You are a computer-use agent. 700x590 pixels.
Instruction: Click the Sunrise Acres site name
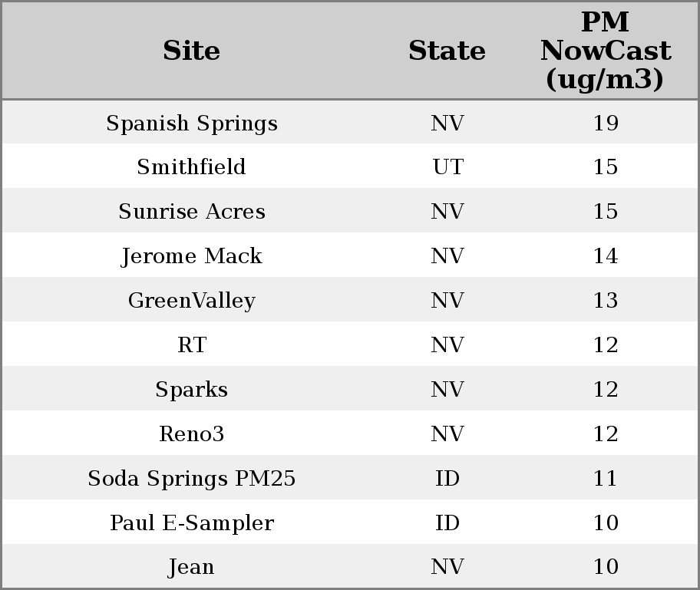click(x=192, y=212)
